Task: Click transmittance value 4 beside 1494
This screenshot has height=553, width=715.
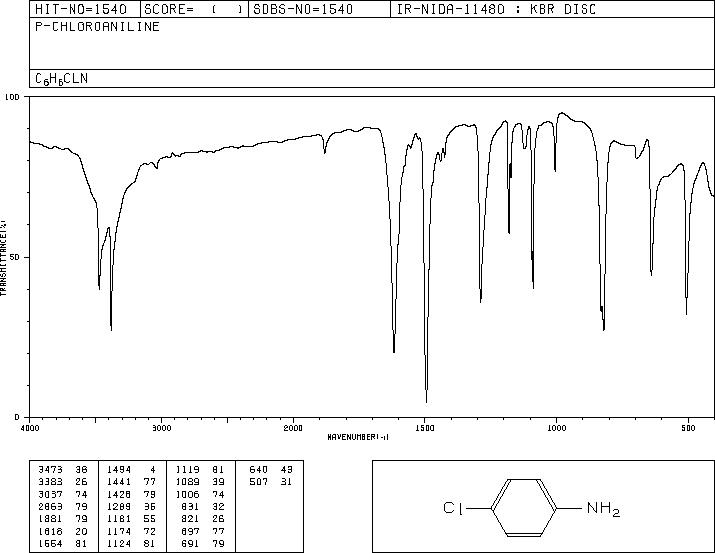Action: 153,469
